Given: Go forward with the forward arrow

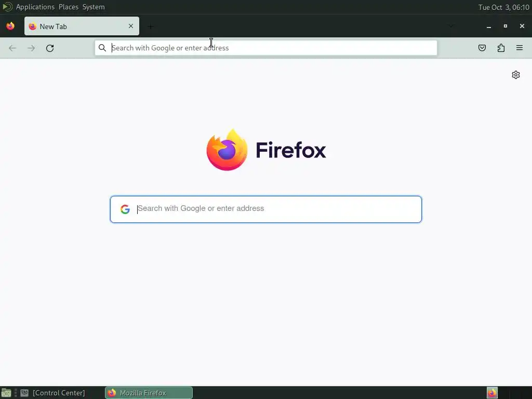Looking at the screenshot, I should tap(31, 48).
